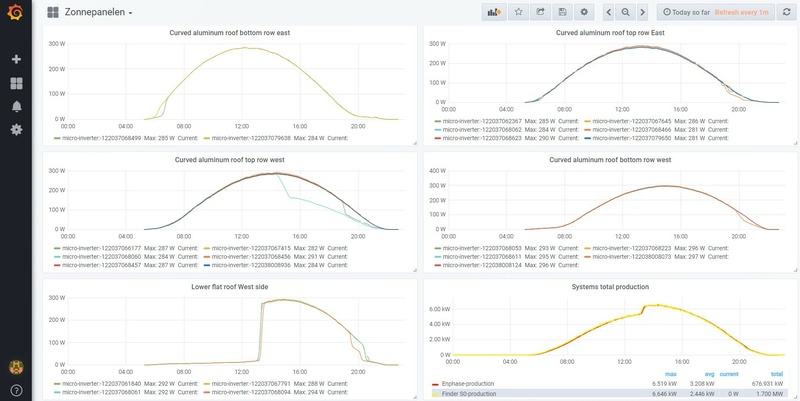Toggle series micro-inverter:-122037068456 in legend
Screen dimensions: 800x401
click(x=251, y=257)
